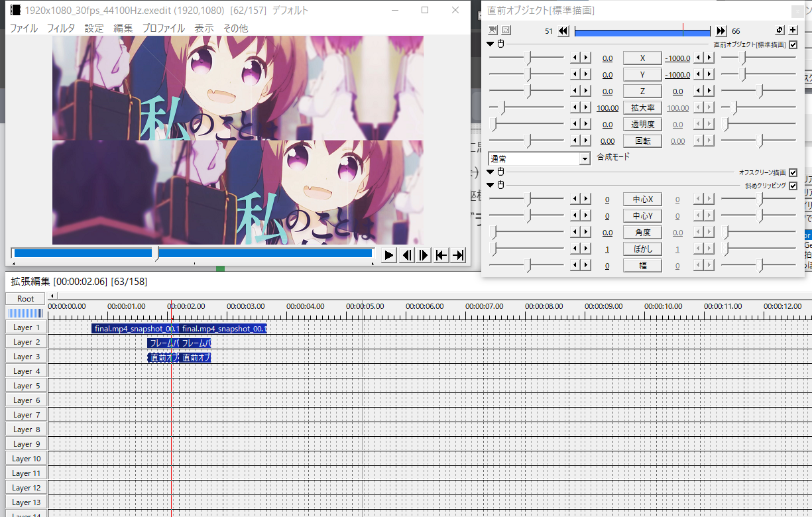This screenshot has height=517, width=812.
Task: Jump to object start frame 51 arrow
Action: pyautogui.click(x=563, y=31)
